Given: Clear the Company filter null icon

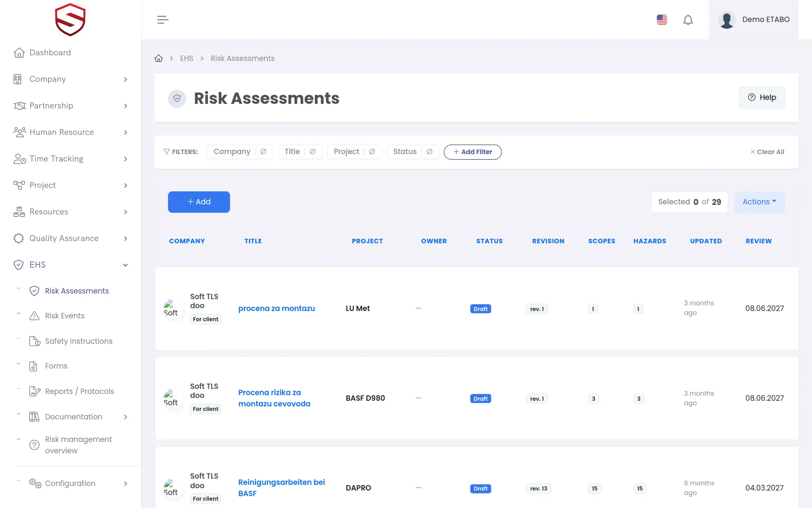Looking at the screenshot, I should click(263, 151).
